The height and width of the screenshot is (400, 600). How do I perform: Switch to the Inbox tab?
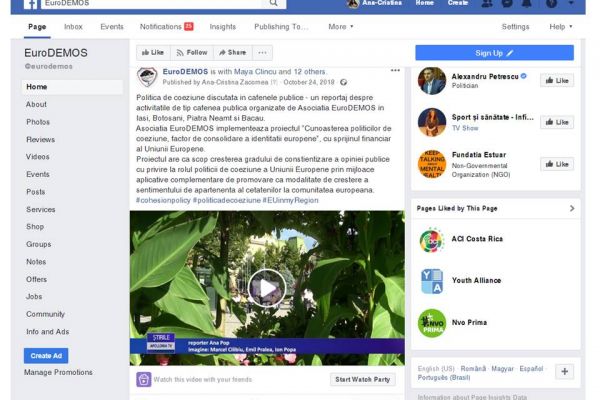73,27
